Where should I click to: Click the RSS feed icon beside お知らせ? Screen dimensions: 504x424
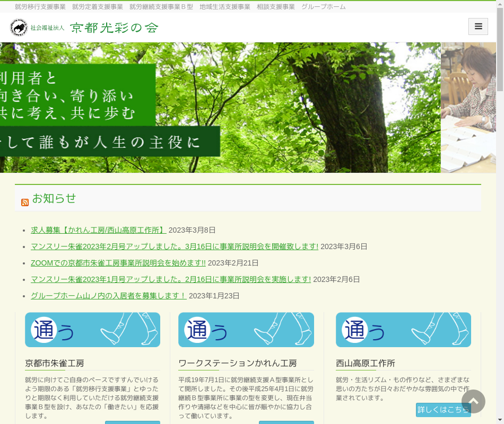25,202
